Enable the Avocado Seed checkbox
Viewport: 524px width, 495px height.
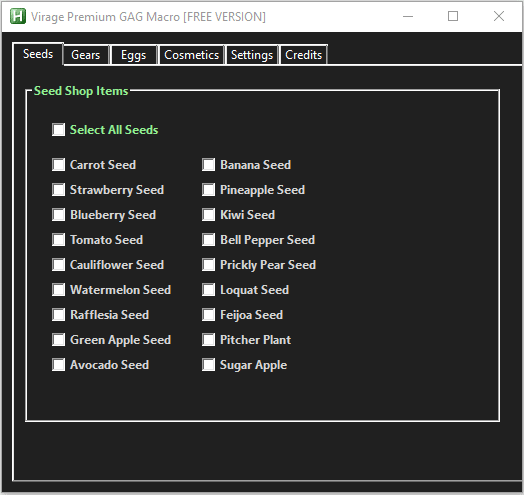point(58,365)
